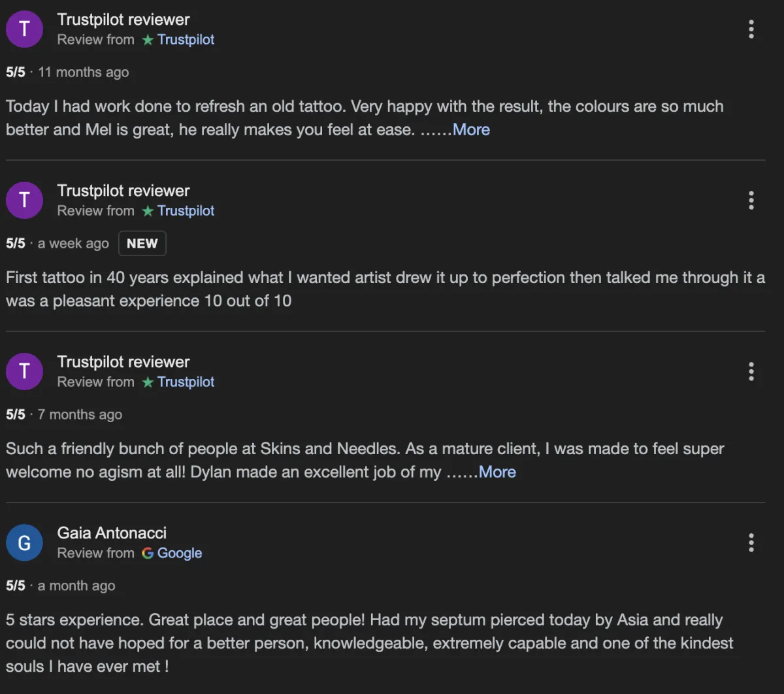Open three-dot menu for the 'First tattoo in 40 years' review
The image size is (784, 694).
pyautogui.click(x=751, y=200)
